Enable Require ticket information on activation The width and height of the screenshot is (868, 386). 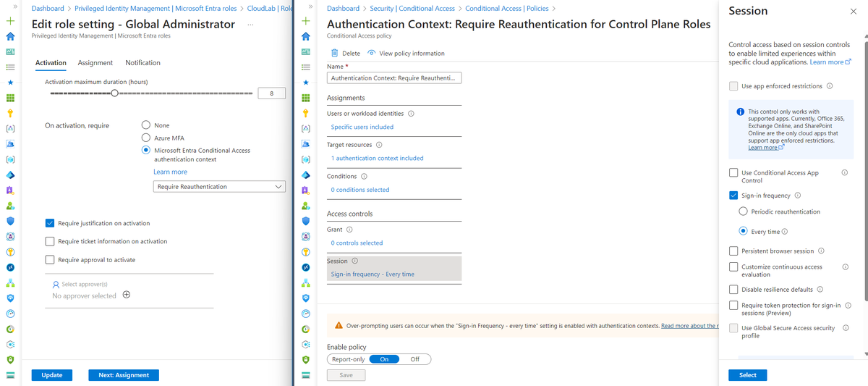tap(50, 241)
